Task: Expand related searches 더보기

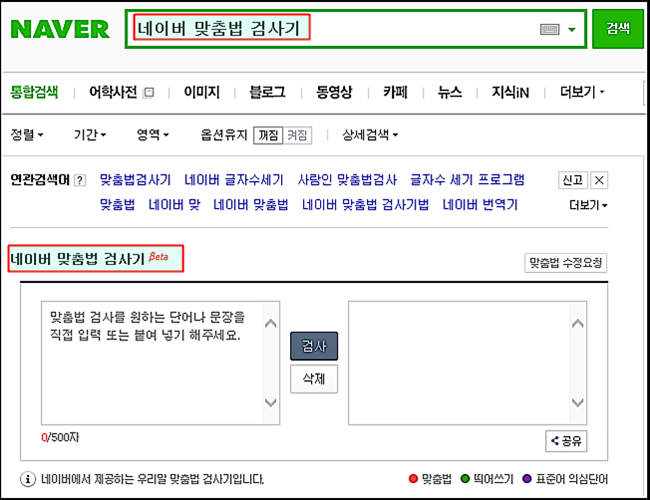Action: 588,205
